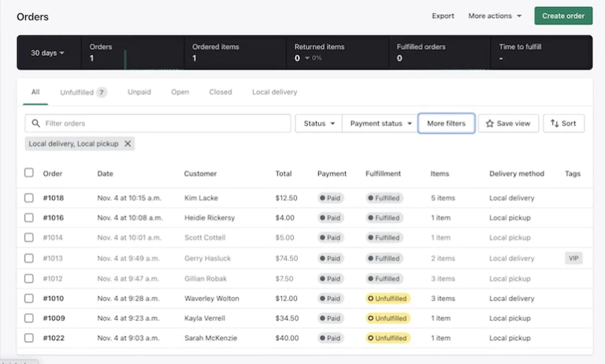Viewport: 605px width, 364px height.
Task: Open the More actions menu
Action: tap(495, 16)
